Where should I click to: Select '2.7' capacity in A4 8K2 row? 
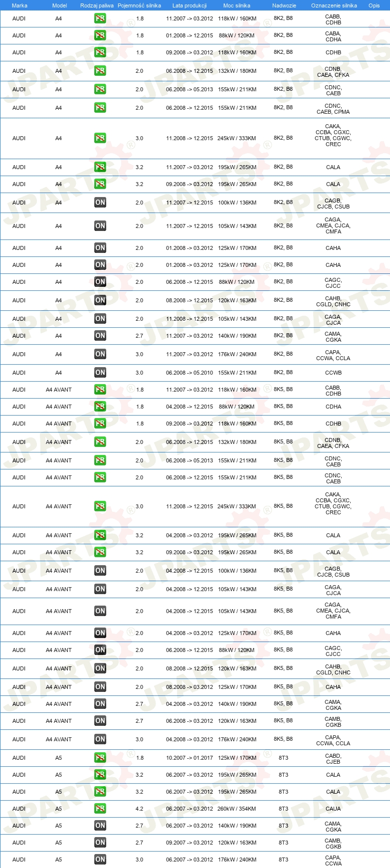[139, 336]
